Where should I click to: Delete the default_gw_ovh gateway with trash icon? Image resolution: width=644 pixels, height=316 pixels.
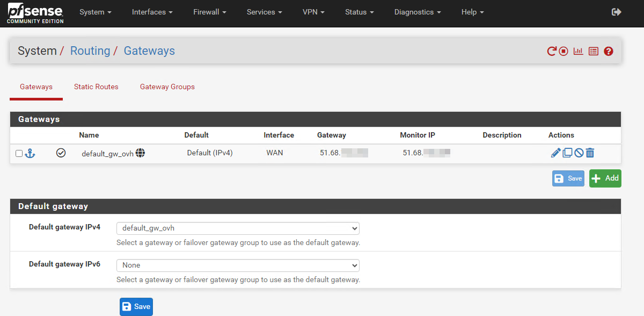pos(590,153)
